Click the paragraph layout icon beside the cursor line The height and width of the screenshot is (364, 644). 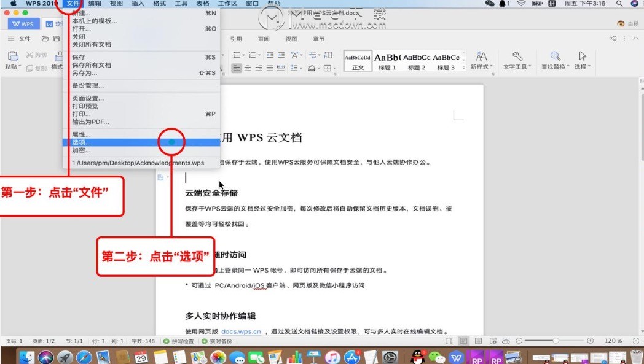pos(160,177)
